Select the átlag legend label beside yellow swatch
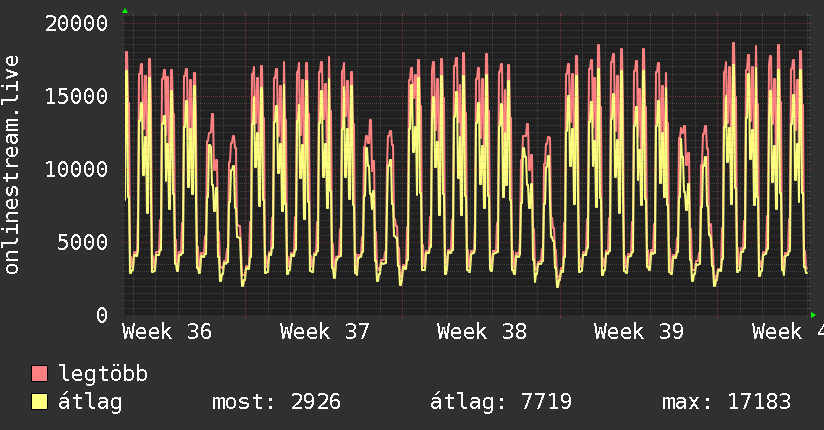824x430 pixels. click(x=90, y=402)
